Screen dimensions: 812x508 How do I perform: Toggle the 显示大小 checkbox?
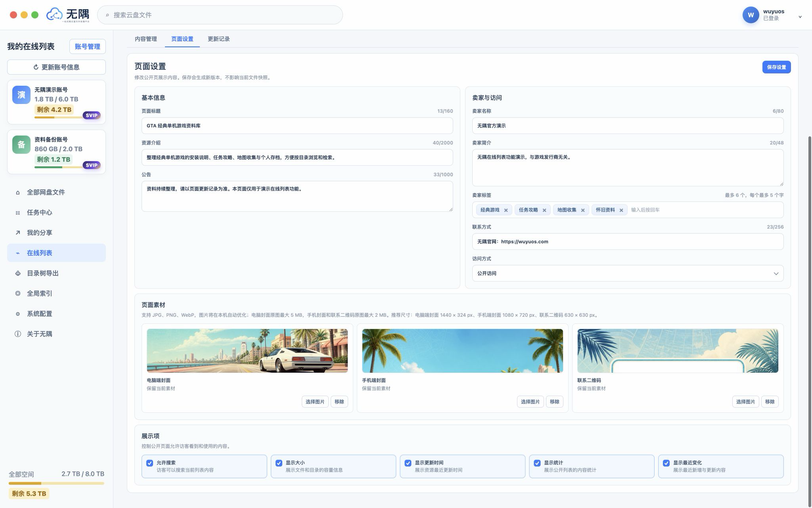coord(279,463)
